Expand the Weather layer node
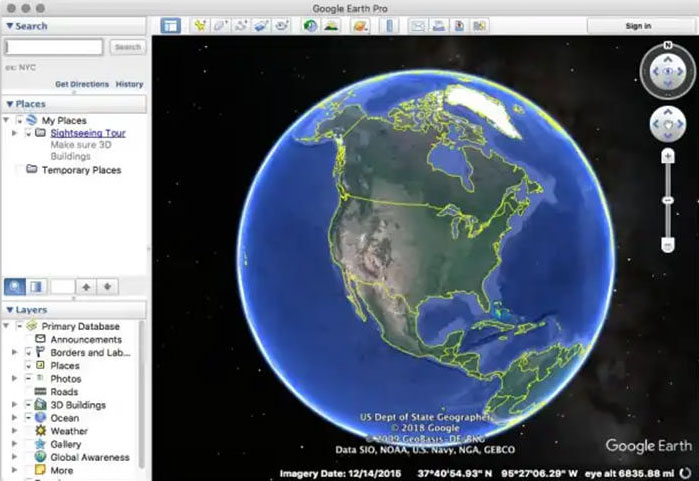 pos(14,431)
